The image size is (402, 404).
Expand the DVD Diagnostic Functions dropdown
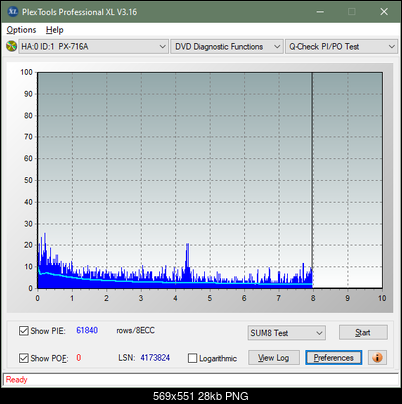tap(227, 47)
